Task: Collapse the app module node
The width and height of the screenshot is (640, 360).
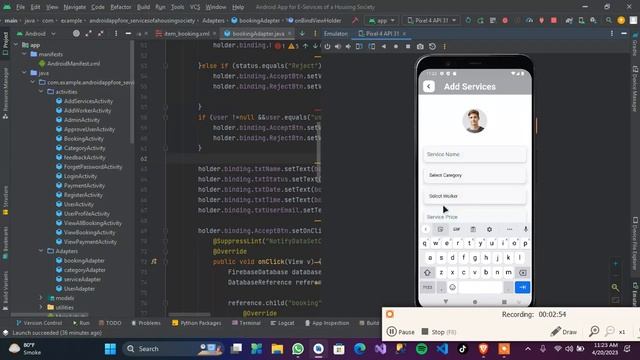Action: (16, 45)
